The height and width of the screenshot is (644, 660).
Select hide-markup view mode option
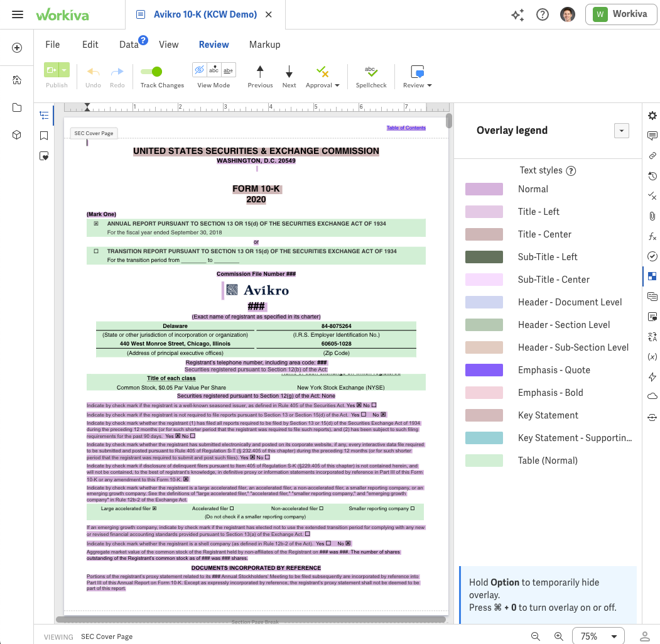200,70
